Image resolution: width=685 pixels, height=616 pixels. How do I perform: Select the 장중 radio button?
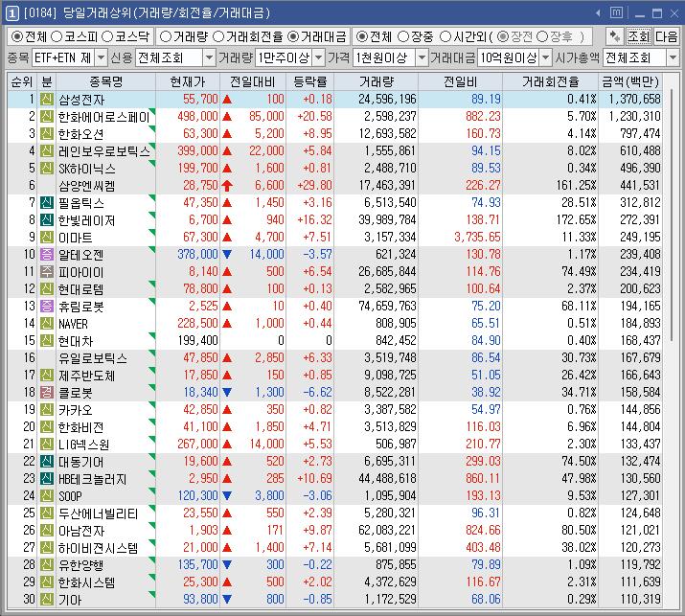[x=403, y=36]
